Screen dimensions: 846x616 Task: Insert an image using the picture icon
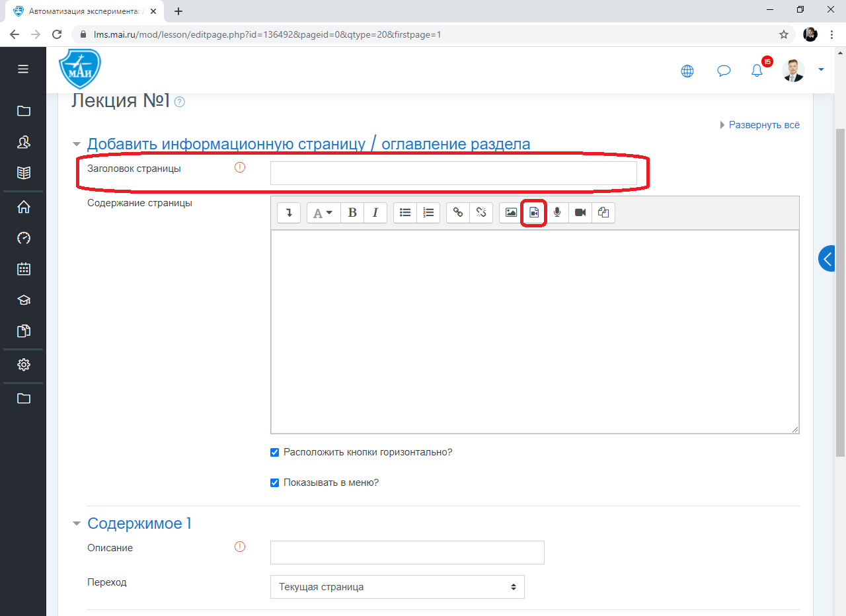[x=511, y=212]
